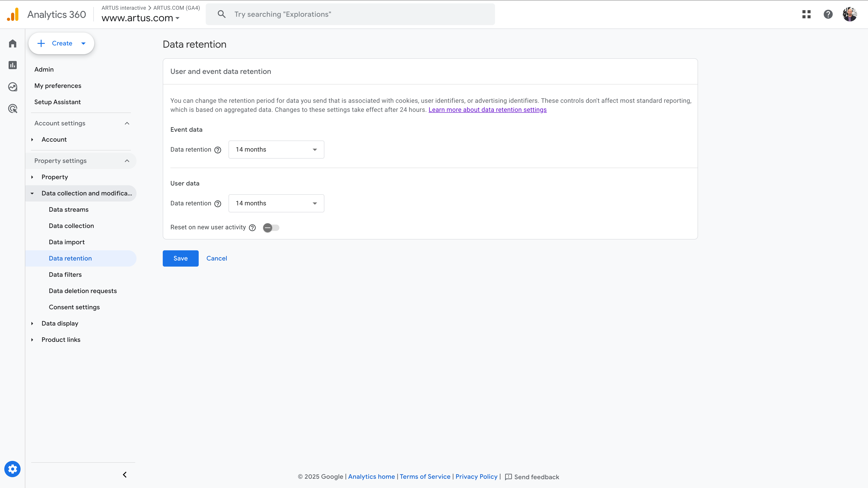Open Learn more about data retention settings link

click(x=487, y=110)
